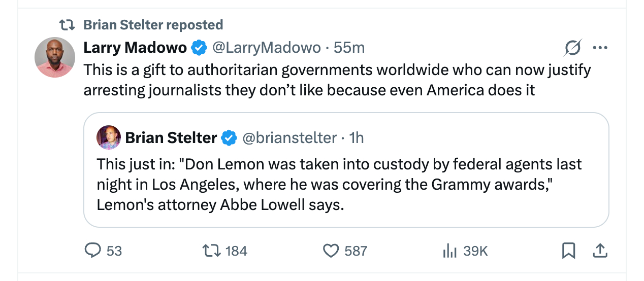Click the Grok explain-post icon
The width and height of the screenshot is (644, 281).
[x=573, y=48]
